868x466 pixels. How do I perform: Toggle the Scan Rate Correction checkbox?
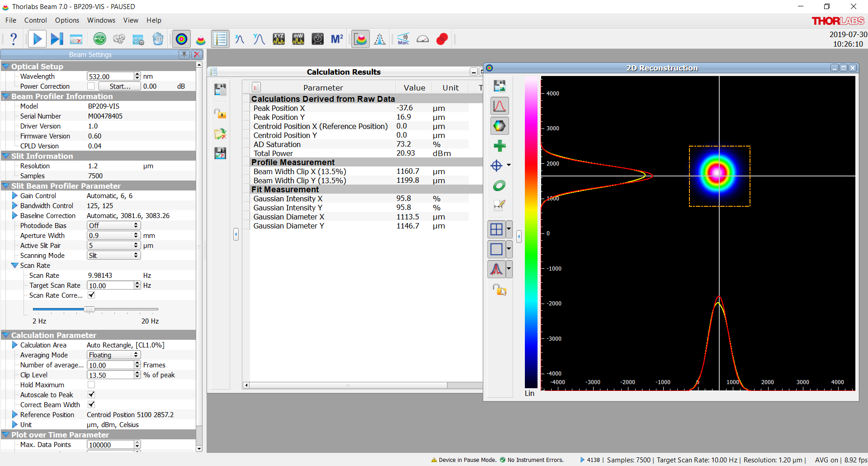91,295
